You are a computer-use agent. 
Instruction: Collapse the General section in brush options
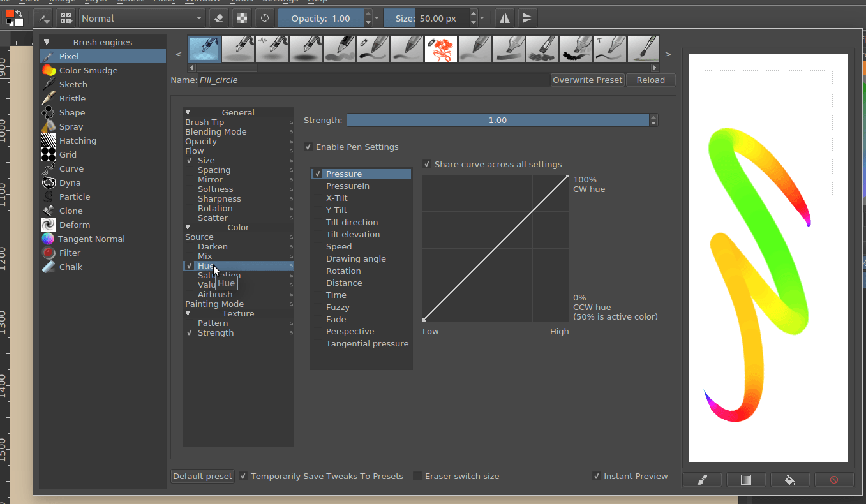(188, 112)
